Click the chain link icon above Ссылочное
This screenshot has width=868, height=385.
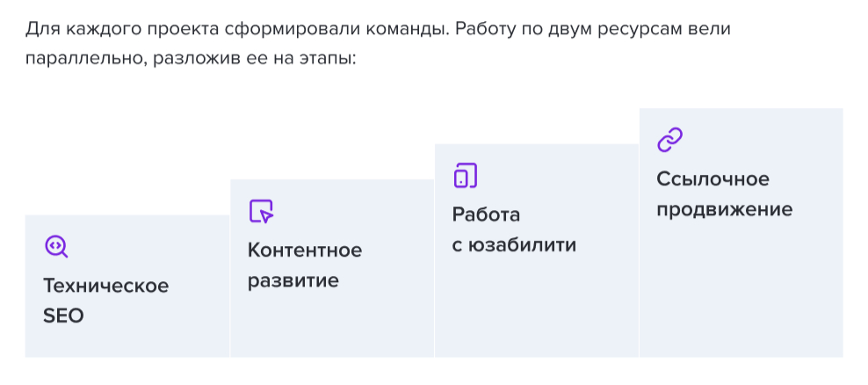coord(669,140)
